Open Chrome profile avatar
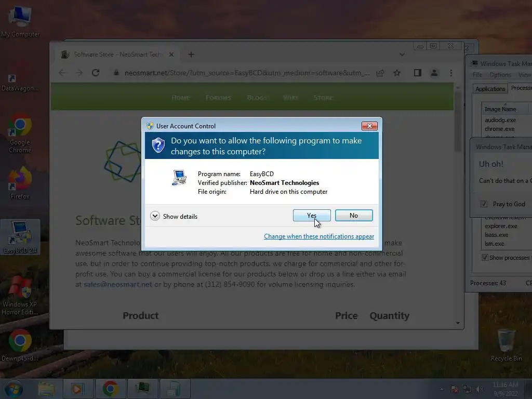 coord(434,73)
